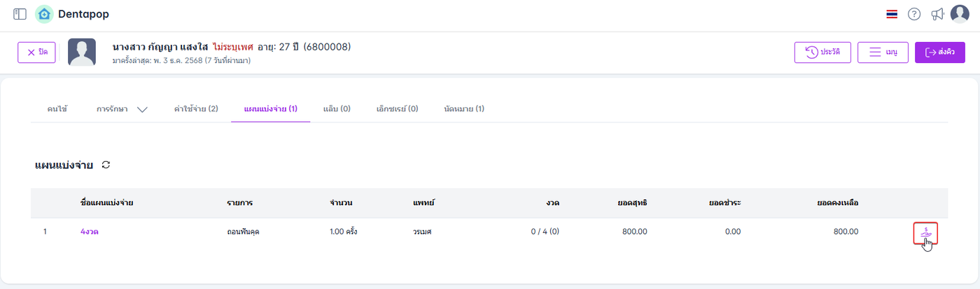Expand the การรักษา dropdown tab
Image resolution: width=980 pixels, height=289 pixels.
[x=122, y=109]
